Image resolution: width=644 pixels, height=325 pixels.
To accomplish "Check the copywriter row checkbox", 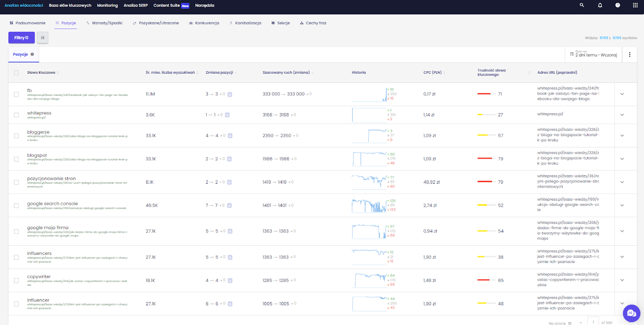I will [x=17, y=280].
